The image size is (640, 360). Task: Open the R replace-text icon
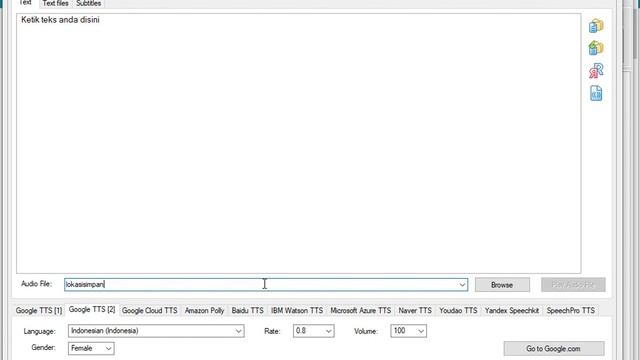pyautogui.click(x=596, y=71)
